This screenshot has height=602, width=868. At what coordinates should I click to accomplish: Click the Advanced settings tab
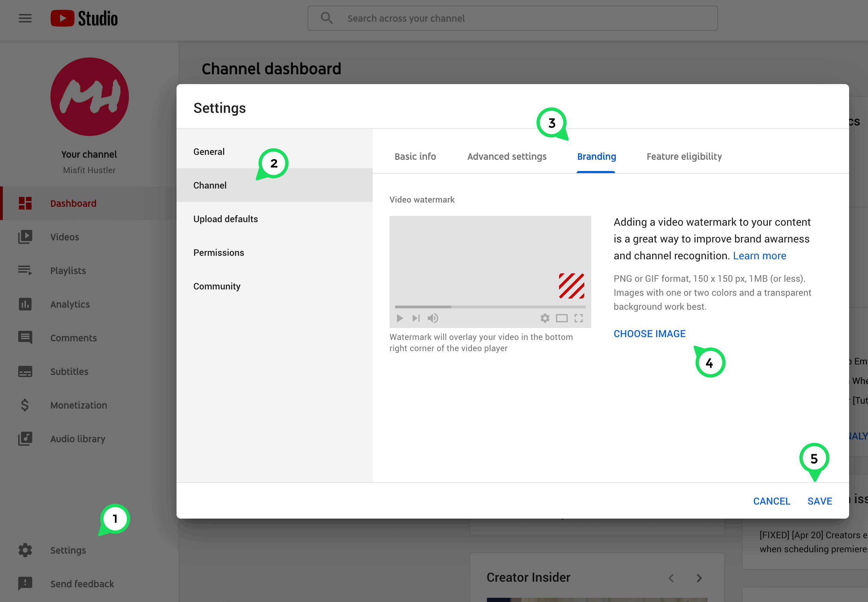(x=507, y=156)
